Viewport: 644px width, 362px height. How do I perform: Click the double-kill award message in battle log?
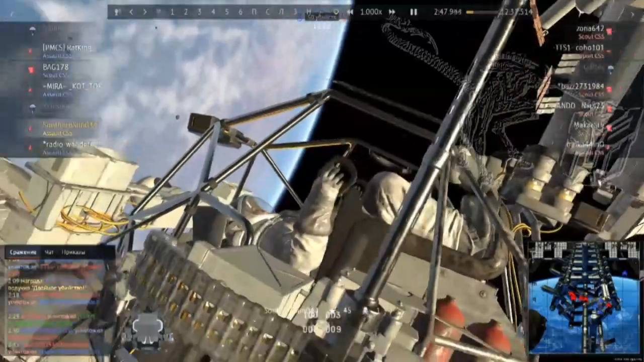click(48, 285)
